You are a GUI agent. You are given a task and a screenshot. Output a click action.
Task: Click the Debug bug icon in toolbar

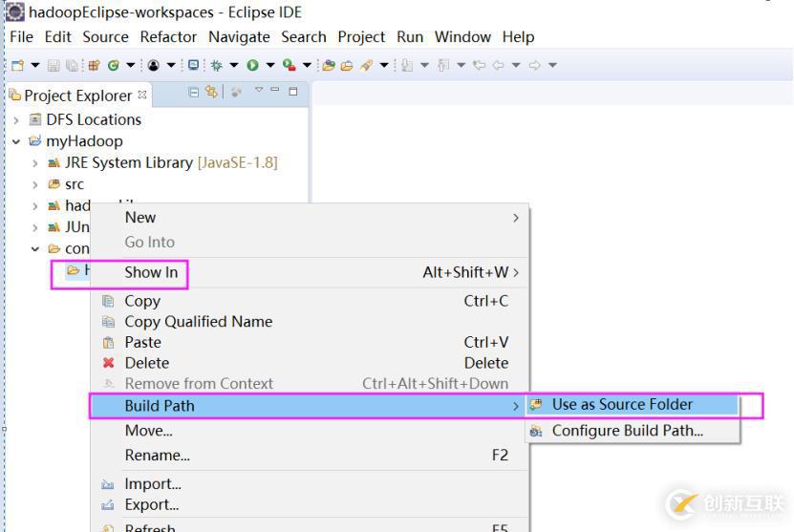pyautogui.click(x=216, y=65)
